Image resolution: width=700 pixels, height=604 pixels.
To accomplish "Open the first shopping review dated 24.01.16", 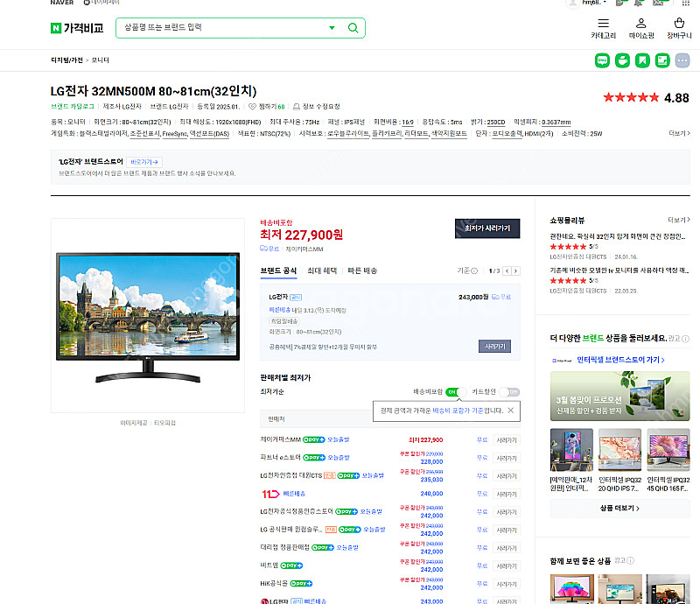I will (x=618, y=236).
